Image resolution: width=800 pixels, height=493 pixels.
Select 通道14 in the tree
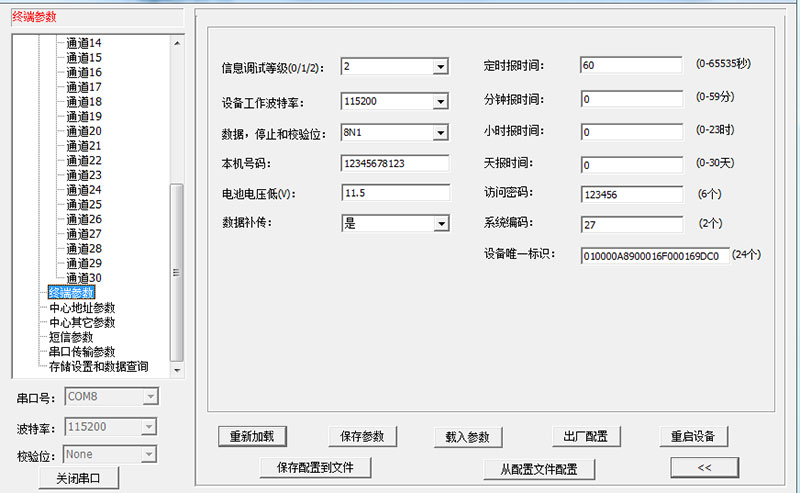point(84,43)
